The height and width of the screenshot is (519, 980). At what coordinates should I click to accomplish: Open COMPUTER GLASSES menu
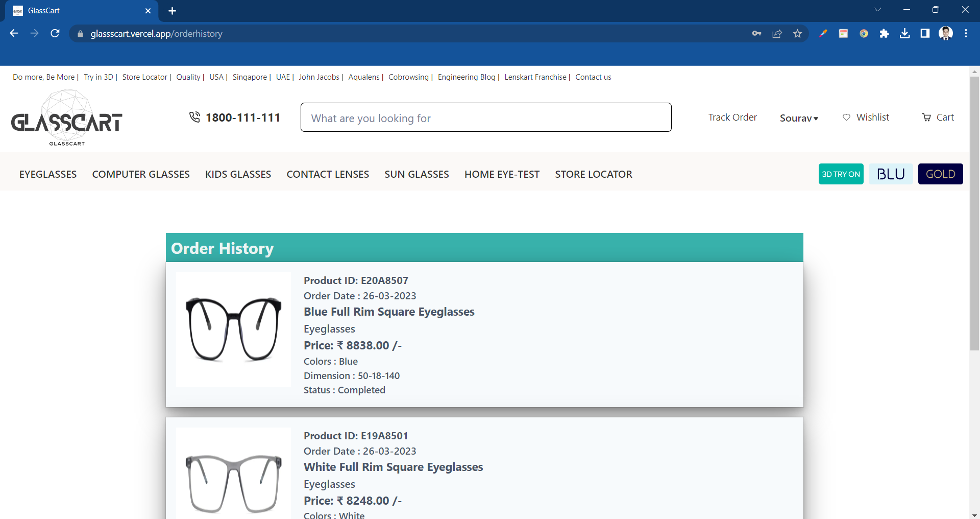click(141, 174)
